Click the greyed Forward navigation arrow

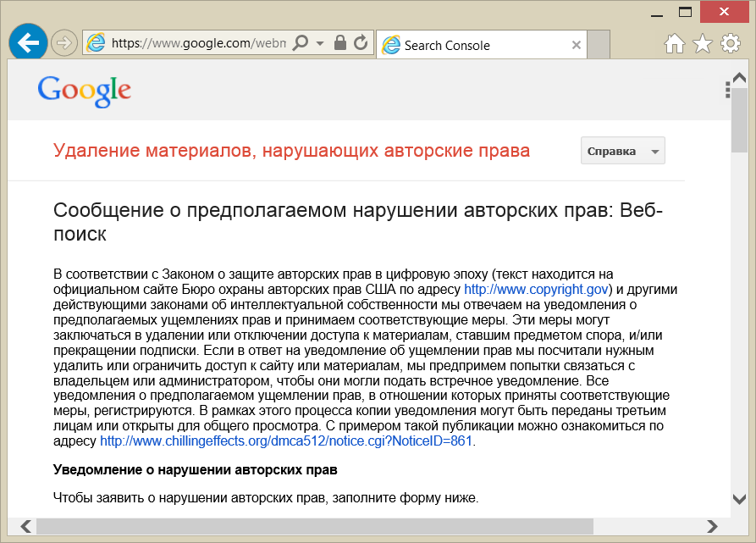(x=64, y=43)
